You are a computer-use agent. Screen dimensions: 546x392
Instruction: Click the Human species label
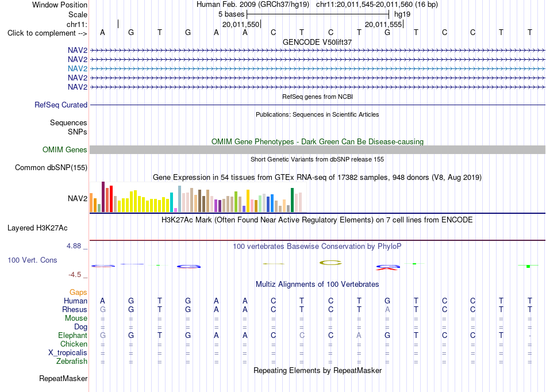pos(75,301)
